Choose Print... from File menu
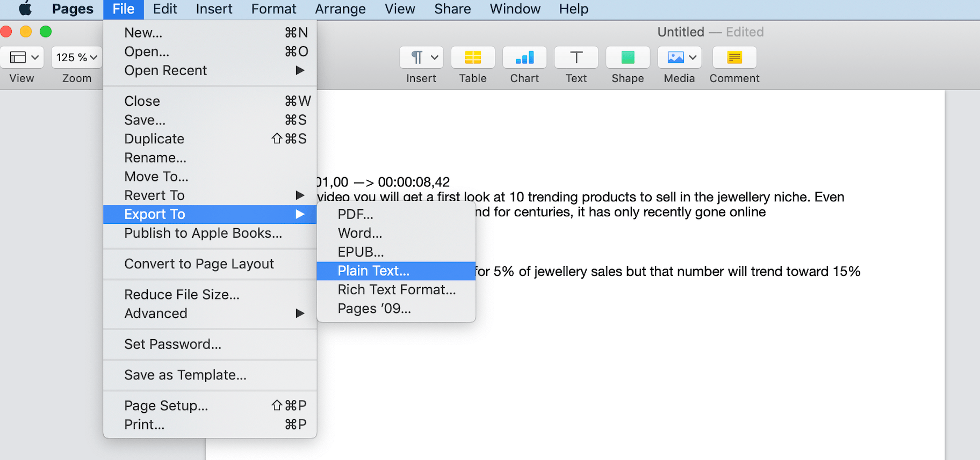This screenshot has width=980, height=460. 210,425
